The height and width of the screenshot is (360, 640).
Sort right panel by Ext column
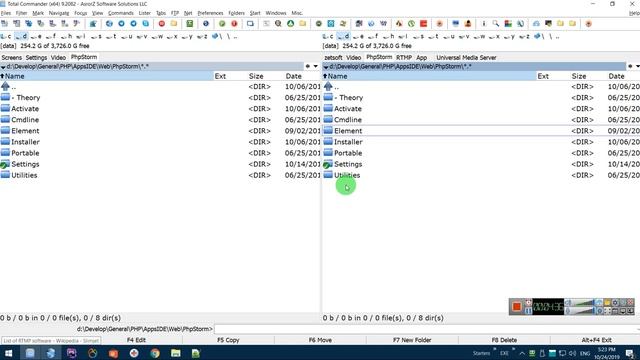(x=543, y=76)
